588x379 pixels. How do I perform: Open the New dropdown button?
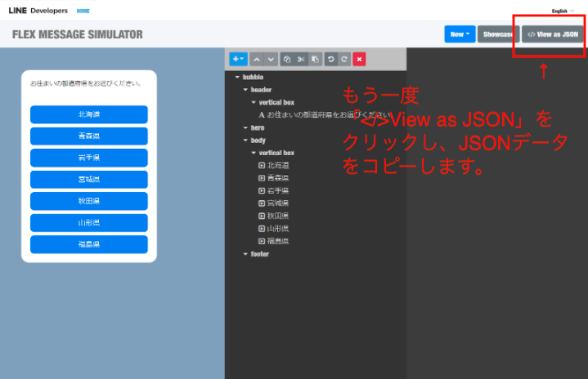[459, 34]
